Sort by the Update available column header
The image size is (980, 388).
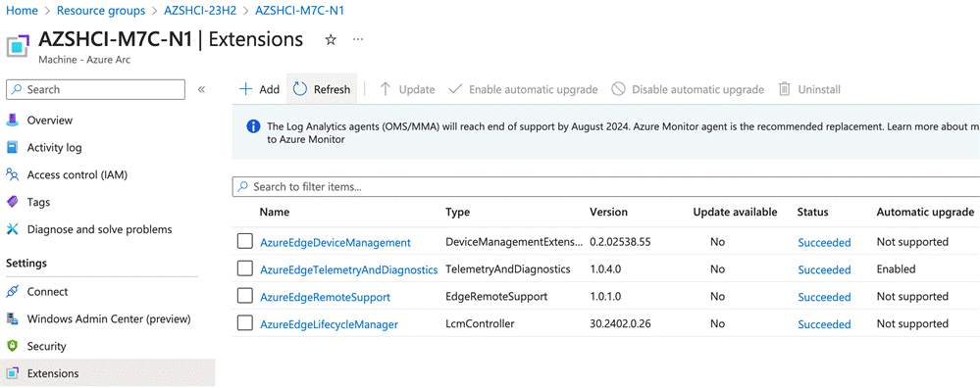point(735,212)
